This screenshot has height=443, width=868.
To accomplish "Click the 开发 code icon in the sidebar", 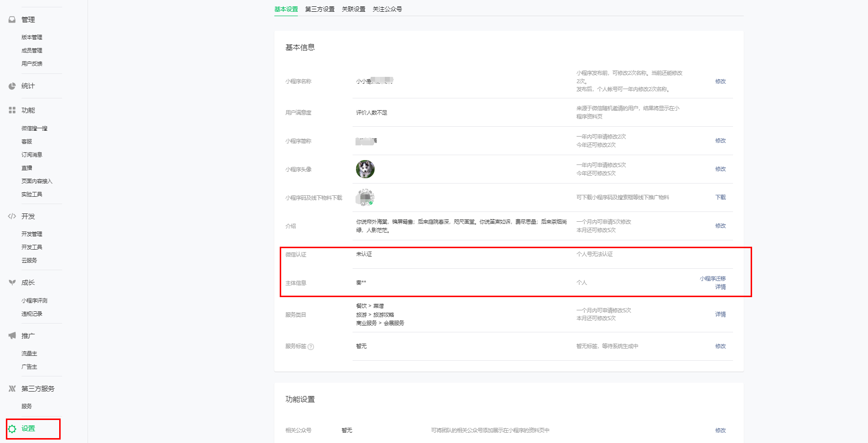I will pos(12,216).
